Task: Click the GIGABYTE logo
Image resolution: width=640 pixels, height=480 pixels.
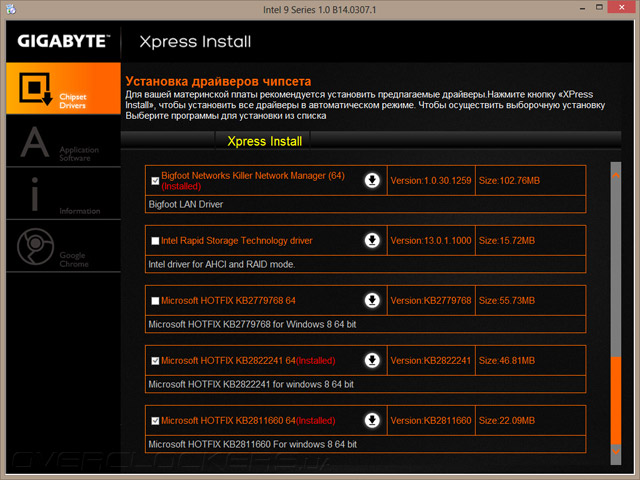Action: 64,41
